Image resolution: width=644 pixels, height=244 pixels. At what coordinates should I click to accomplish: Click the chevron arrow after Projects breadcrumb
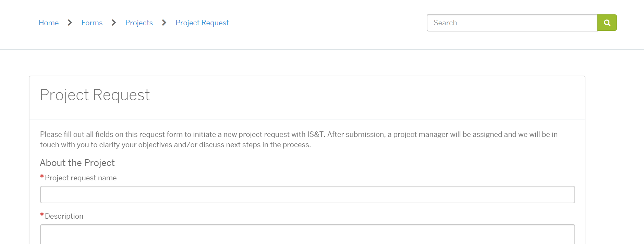[164, 23]
